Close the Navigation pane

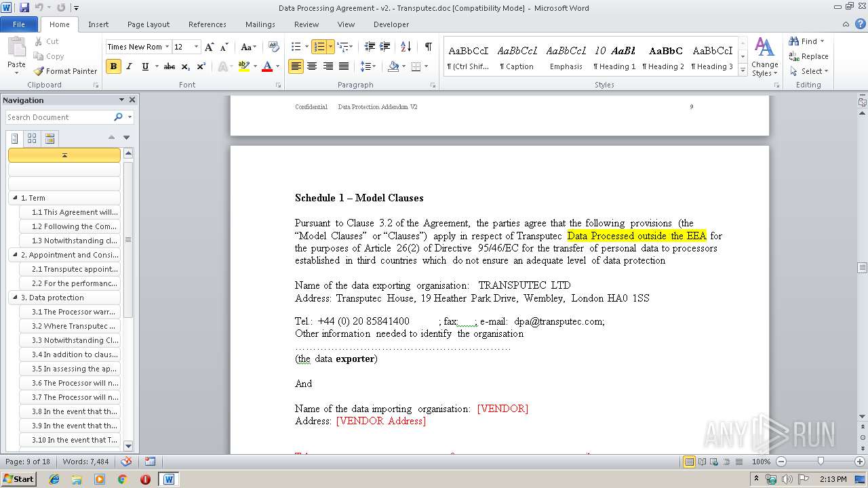point(132,100)
